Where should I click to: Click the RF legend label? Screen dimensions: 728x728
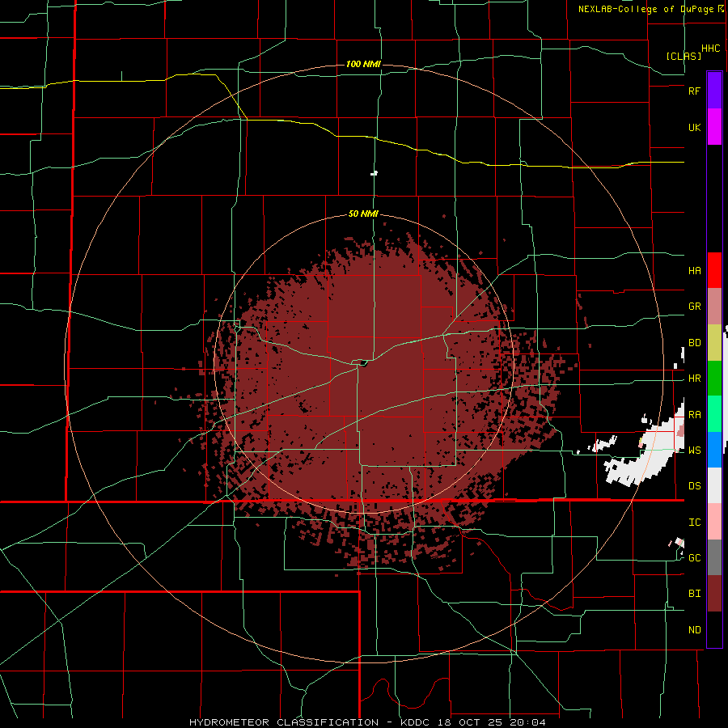695,91
